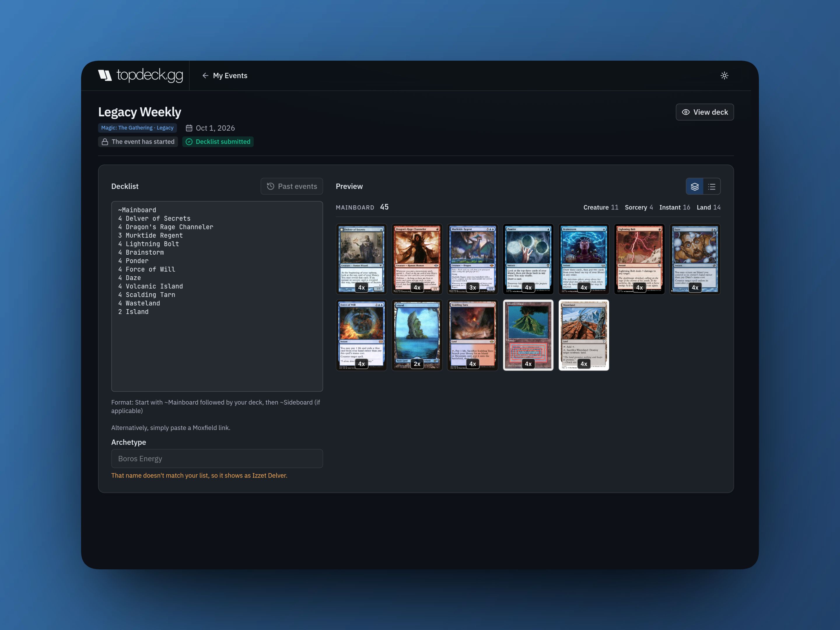
Task: Focus the Decklist text area
Action: click(x=217, y=296)
